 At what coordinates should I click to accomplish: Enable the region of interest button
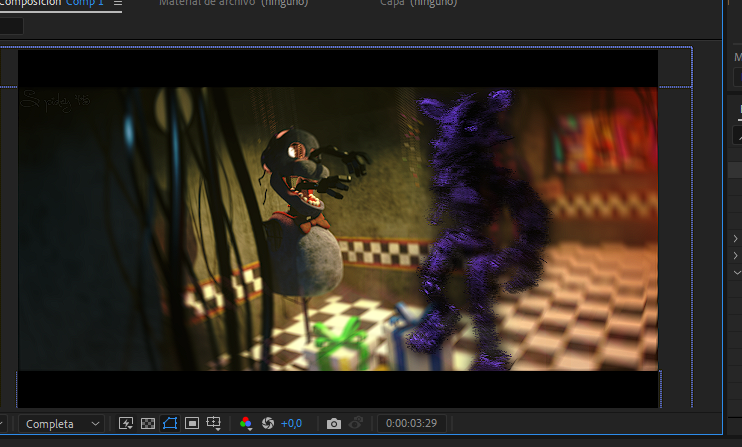click(x=192, y=423)
